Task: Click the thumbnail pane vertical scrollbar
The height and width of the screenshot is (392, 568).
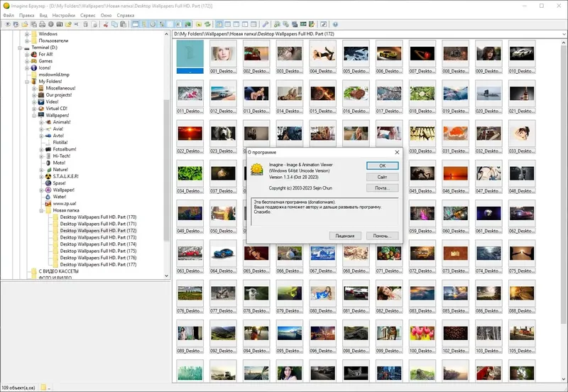Action: (564, 185)
